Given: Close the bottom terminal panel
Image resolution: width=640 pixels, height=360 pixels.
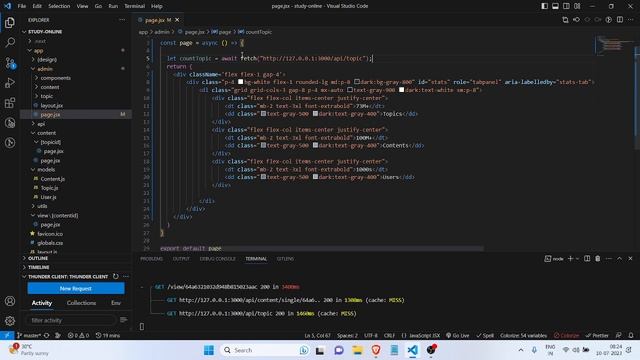Looking at the screenshot, I should (x=630, y=258).
